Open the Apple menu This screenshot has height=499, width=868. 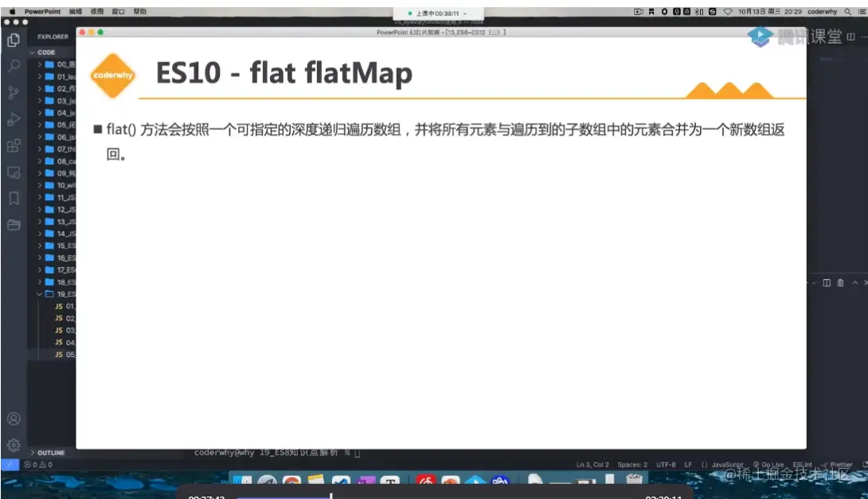(x=12, y=12)
